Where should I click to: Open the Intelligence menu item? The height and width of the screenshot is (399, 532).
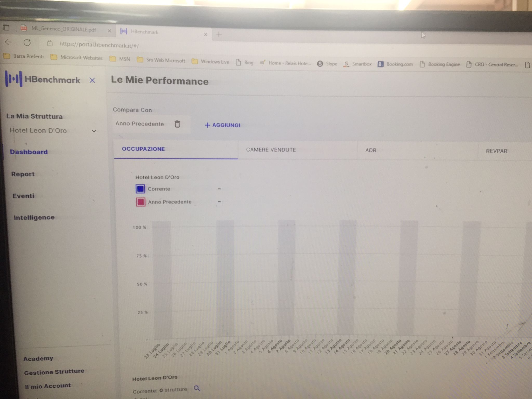pos(34,217)
